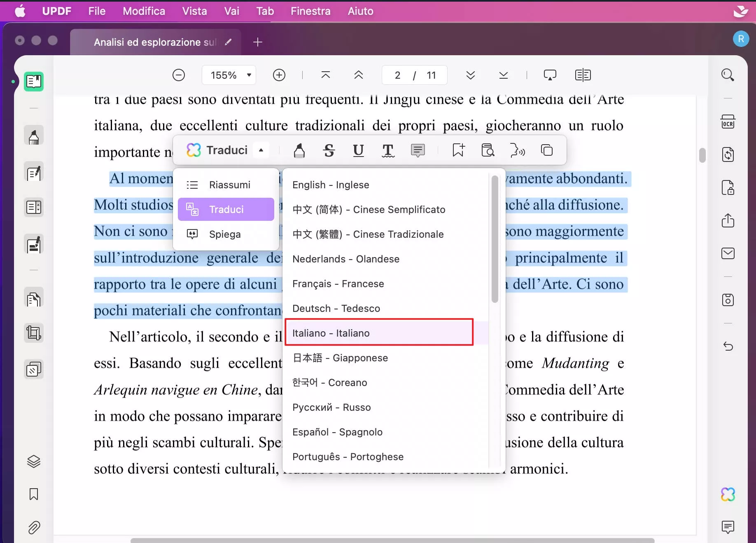Select the Crop pages sidebar tool
The width and height of the screenshot is (756, 543).
coord(34,333)
